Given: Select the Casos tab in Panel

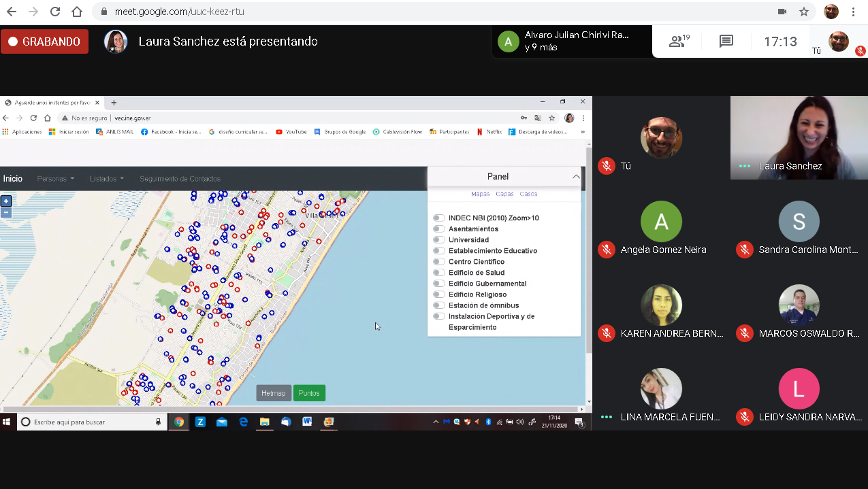Looking at the screenshot, I should [528, 194].
